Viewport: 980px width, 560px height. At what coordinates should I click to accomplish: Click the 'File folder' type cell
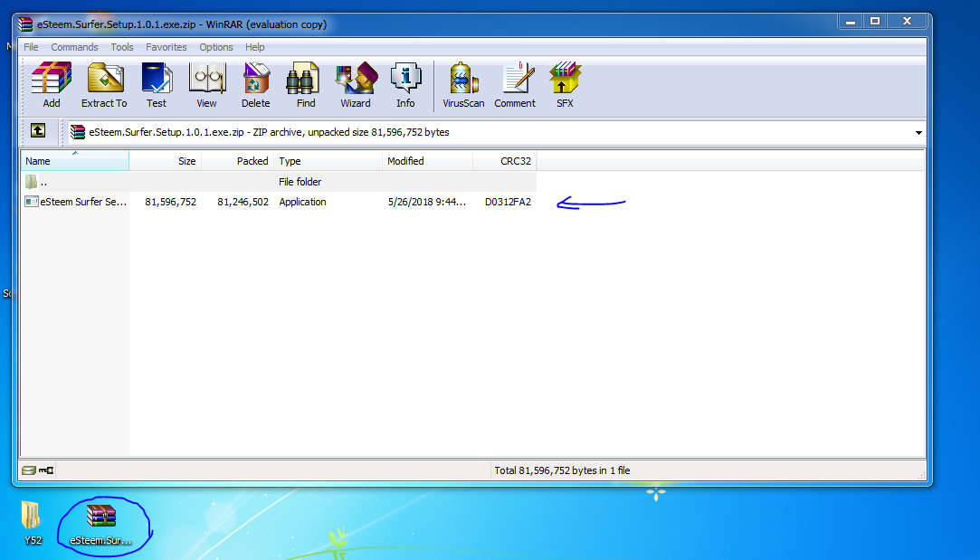[300, 182]
